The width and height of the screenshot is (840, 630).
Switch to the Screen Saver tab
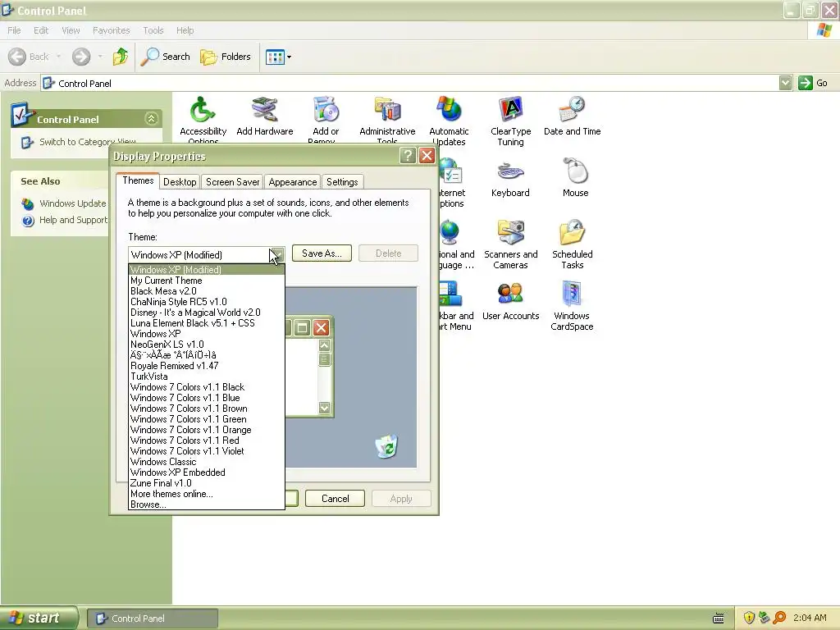[232, 182]
